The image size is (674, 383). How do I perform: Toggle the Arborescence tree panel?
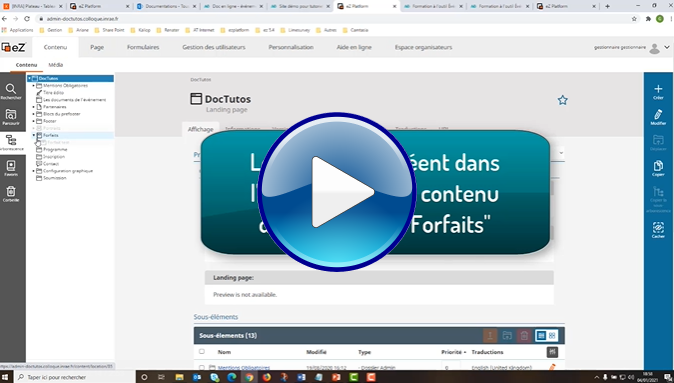pyautogui.click(x=11, y=143)
